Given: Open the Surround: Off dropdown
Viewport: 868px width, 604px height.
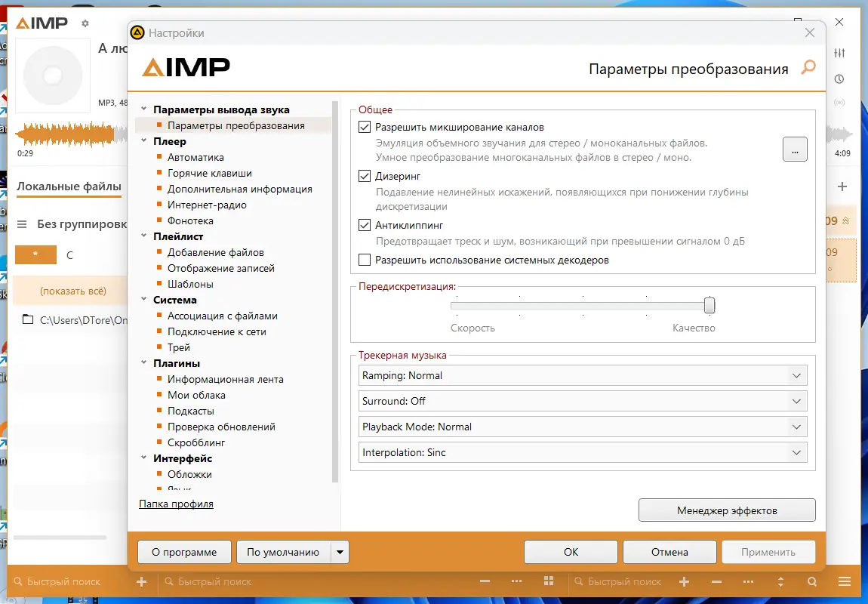Looking at the screenshot, I should point(583,401).
